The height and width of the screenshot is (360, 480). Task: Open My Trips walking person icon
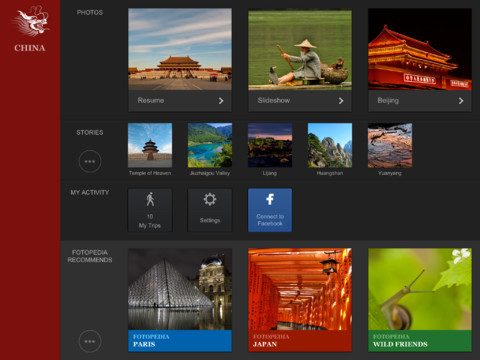[150, 199]
